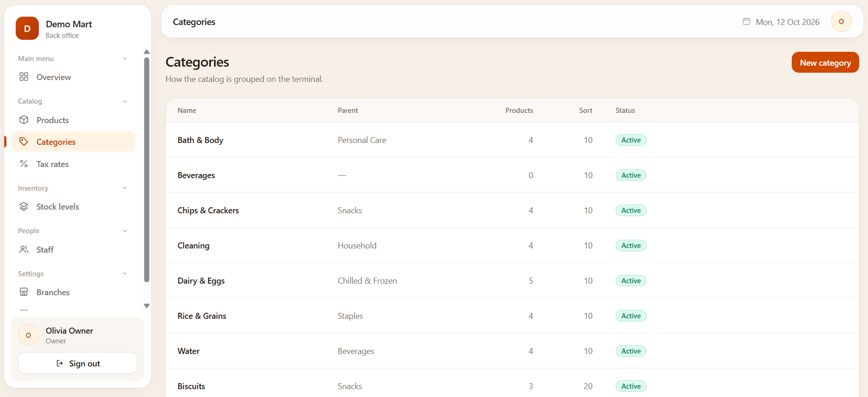Viewport: 868px width, 397px height.
Task: Open the Cleaning category
Action: (x=193, y=245)
